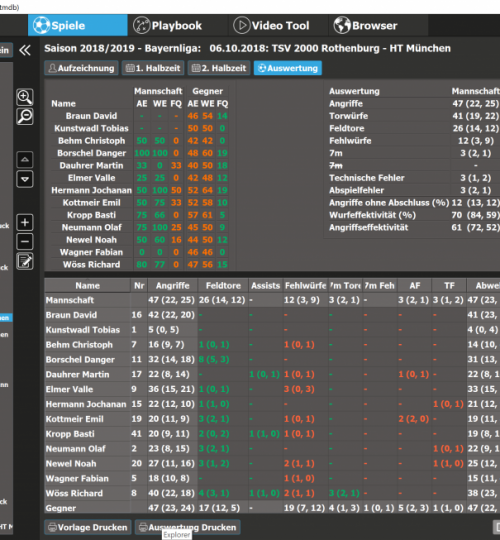Open the Video Tool tab

(278, 25)
